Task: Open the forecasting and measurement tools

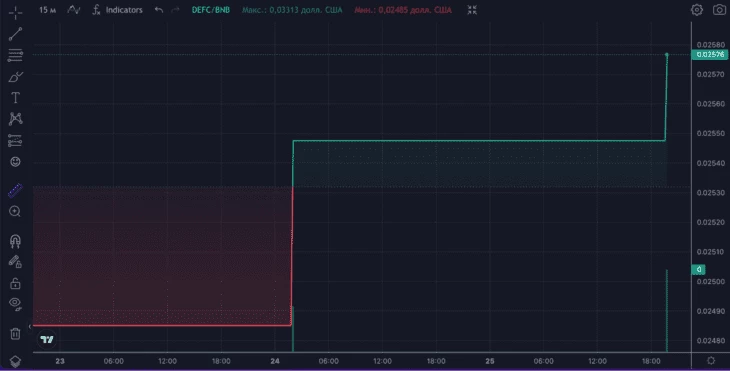Action: point(15,140)
